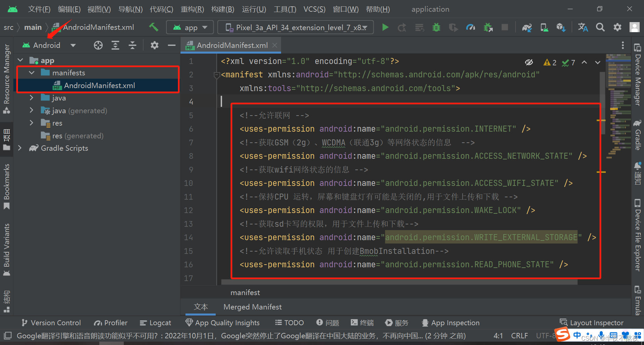Open Search Everywhere magnifier icon
This screenshot has height=345, width=644.
tap(600, 27)
